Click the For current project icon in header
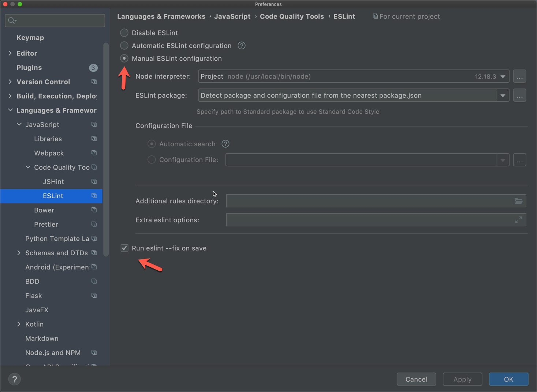Screen dimensions: 537x392 pos(375,16)
